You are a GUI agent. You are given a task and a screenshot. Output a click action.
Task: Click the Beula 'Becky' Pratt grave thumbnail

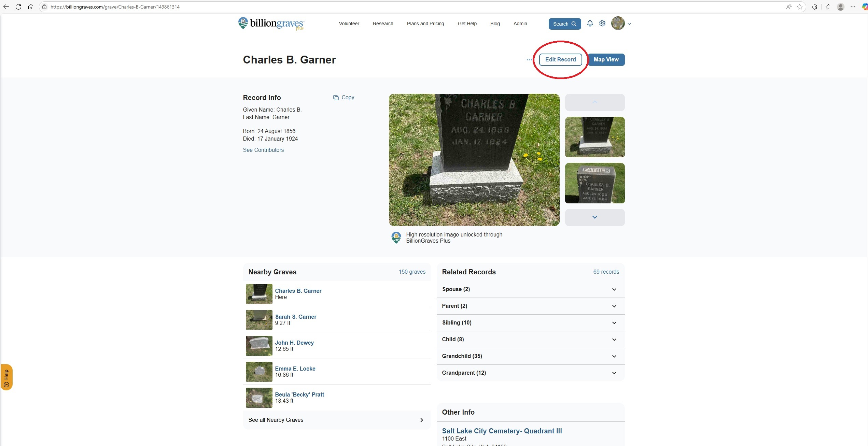coord(259,398)
